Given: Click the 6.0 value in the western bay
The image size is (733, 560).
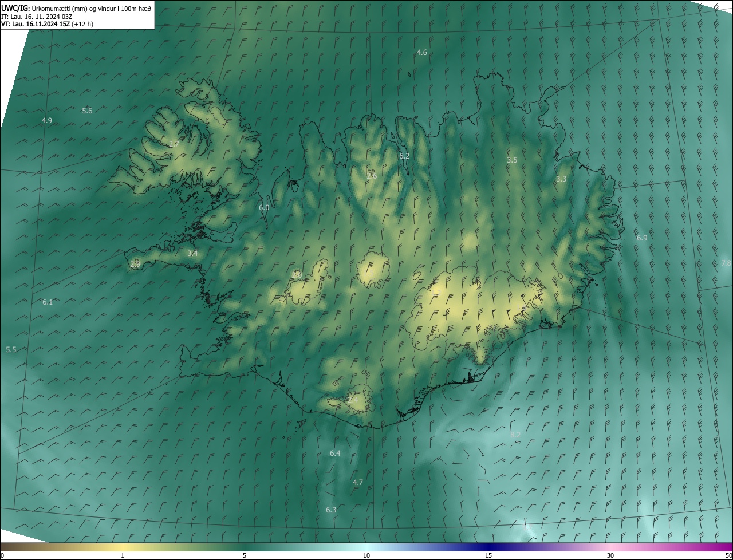Looking at the screenshot, I should pyautogui.click(x=264, y=207).
